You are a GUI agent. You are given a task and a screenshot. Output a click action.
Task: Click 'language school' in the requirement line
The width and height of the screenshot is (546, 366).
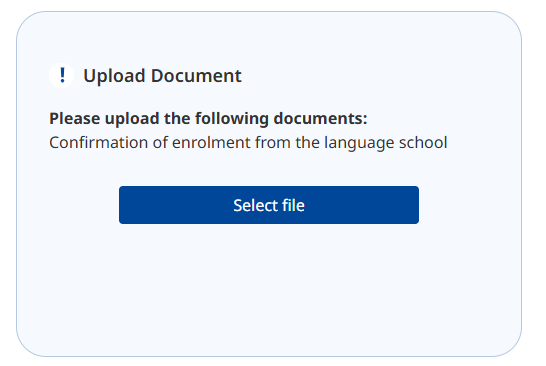(385, 143)
